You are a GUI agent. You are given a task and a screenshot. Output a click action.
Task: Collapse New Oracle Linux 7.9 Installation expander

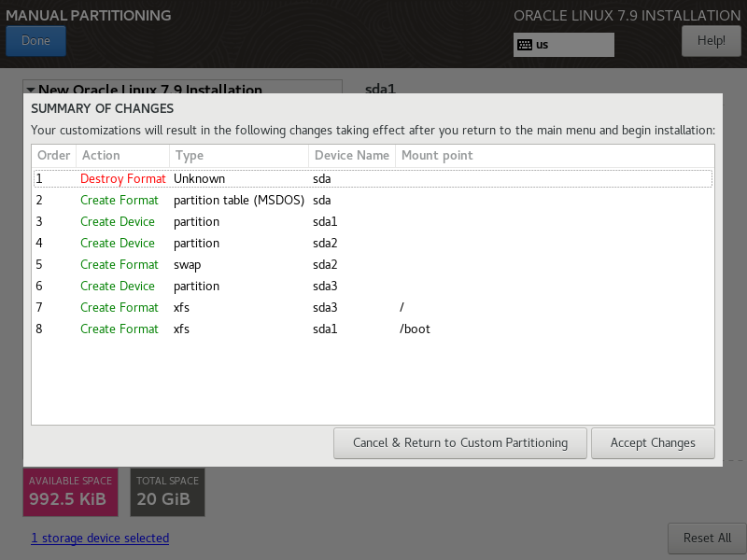point(31,90)
